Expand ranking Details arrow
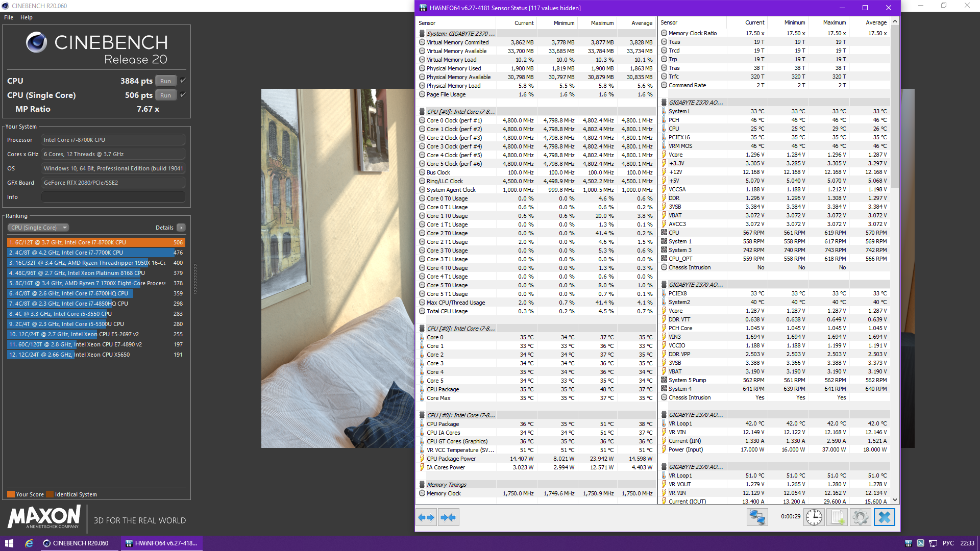980x551 pixels. point(181,228)
